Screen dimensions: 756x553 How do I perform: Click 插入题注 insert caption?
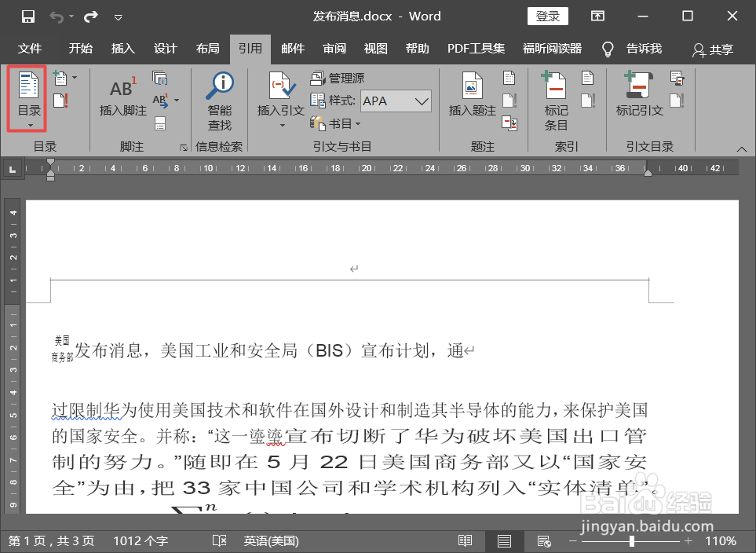coord(472,94)
